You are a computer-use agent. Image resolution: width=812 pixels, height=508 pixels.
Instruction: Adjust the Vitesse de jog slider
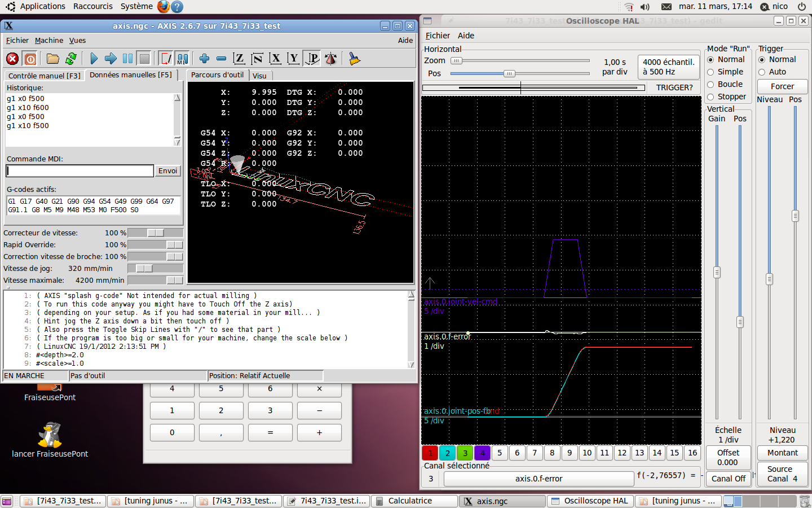(x=155, y=269)
